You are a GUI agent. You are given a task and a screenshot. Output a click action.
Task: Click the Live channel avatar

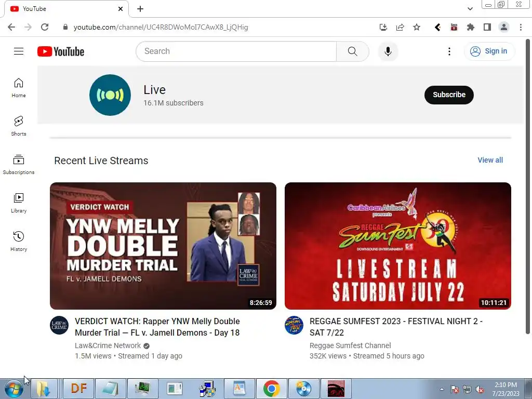110,95
